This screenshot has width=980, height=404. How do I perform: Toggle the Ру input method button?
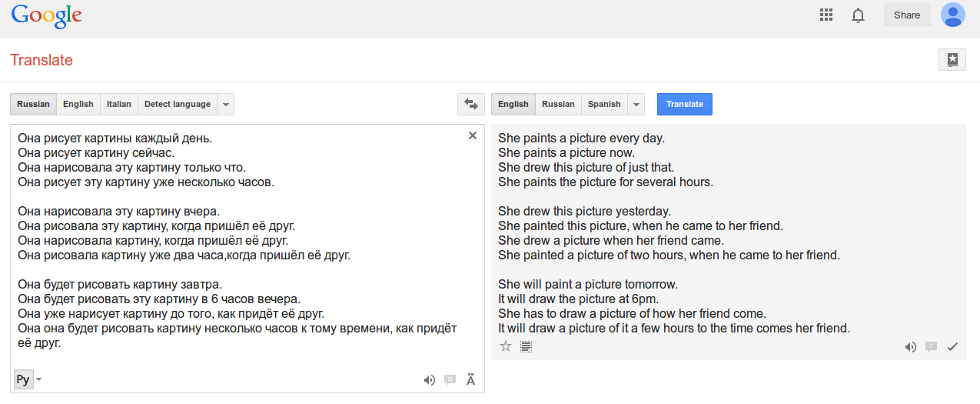(23, 379)
